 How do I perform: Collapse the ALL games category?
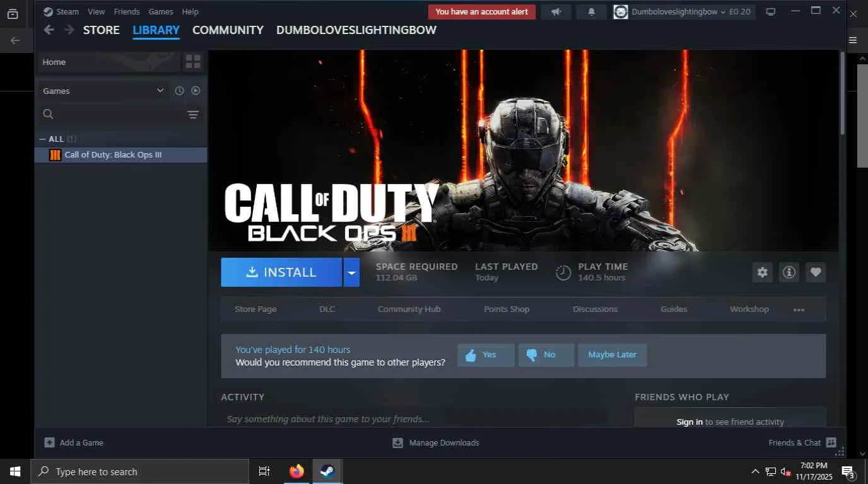point(43,139)
